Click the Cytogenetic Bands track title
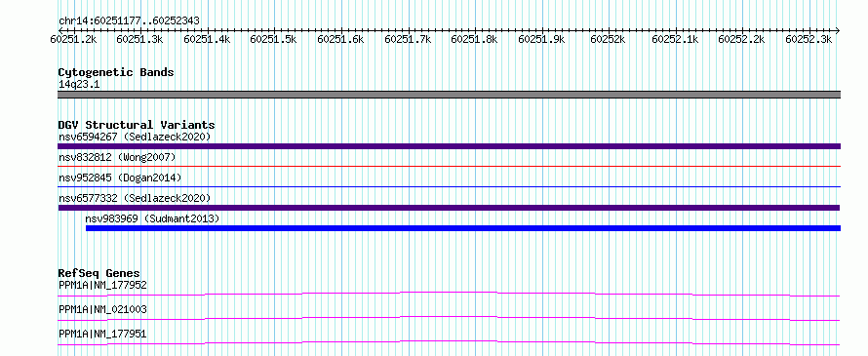The image size is (868, 356). 116,72
